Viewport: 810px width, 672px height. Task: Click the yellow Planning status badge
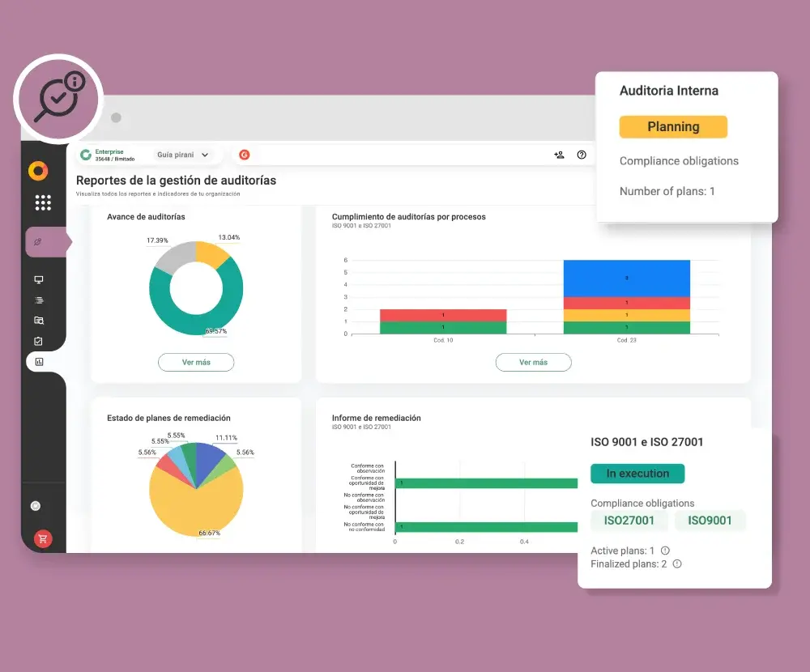coord(673,127)
